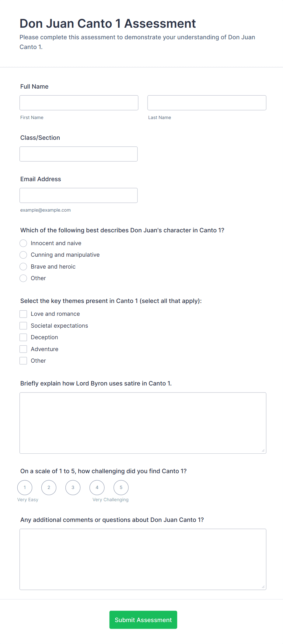Enable the Societal expectations checkbox
The image size is (283, 644).
tap(23, 326)
